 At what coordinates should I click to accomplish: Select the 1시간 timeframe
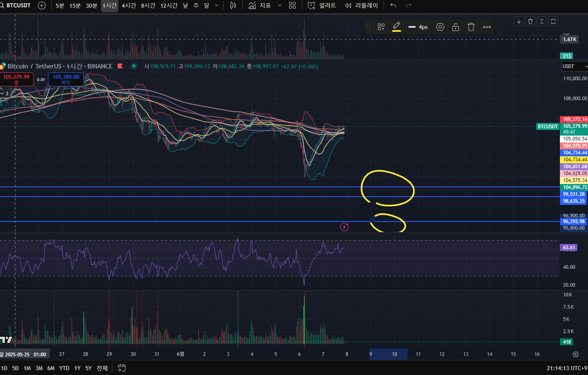click(110, 5)
